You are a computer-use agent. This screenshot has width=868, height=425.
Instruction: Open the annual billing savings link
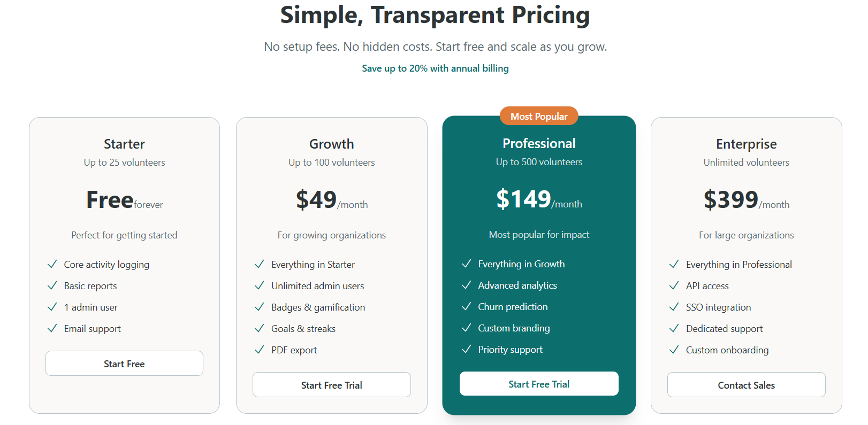tap(435, 68)
